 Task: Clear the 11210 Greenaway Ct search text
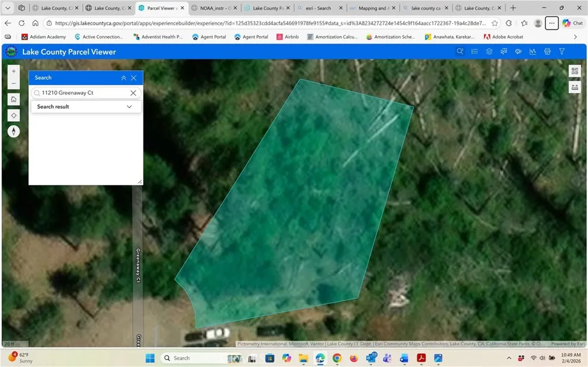133,92
